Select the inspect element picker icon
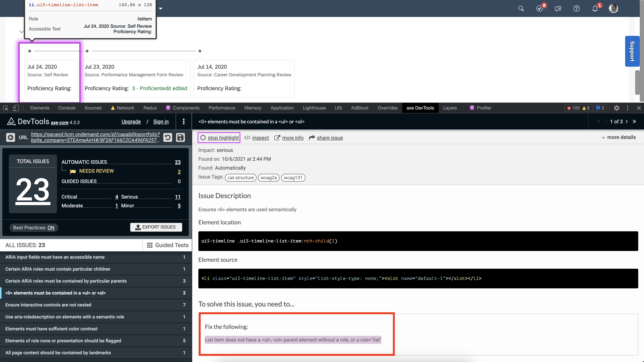The height and width of the screenshot is (362, 644). point(5,108)
